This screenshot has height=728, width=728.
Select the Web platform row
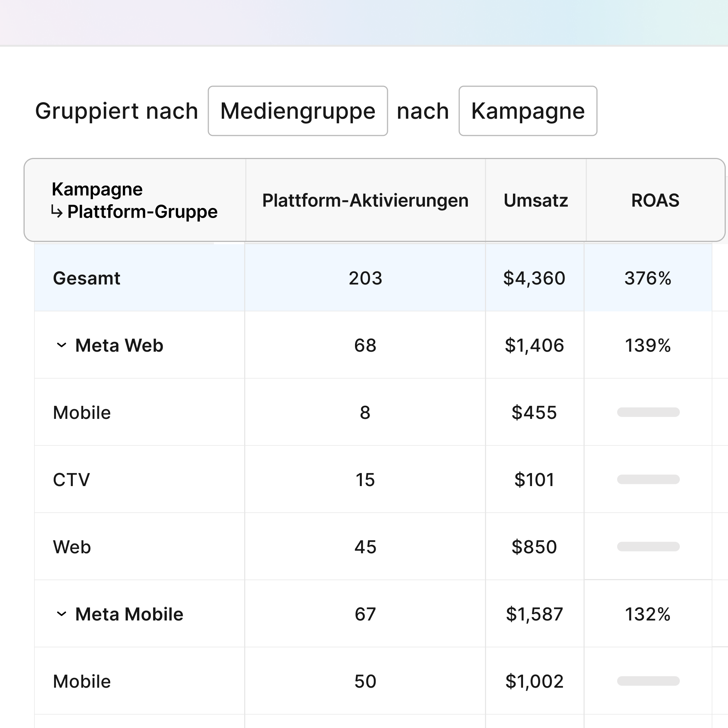(x=72, y=547)
